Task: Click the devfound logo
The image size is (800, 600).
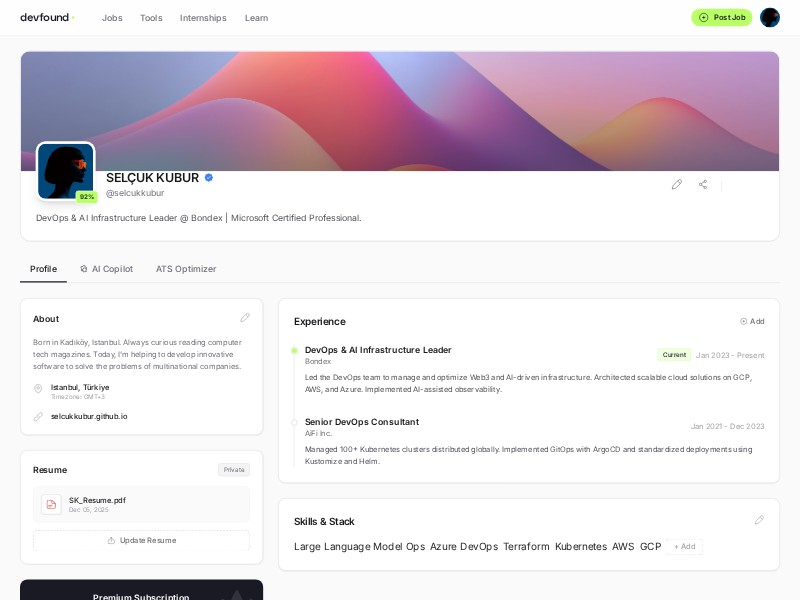Action: coord(47,17)
